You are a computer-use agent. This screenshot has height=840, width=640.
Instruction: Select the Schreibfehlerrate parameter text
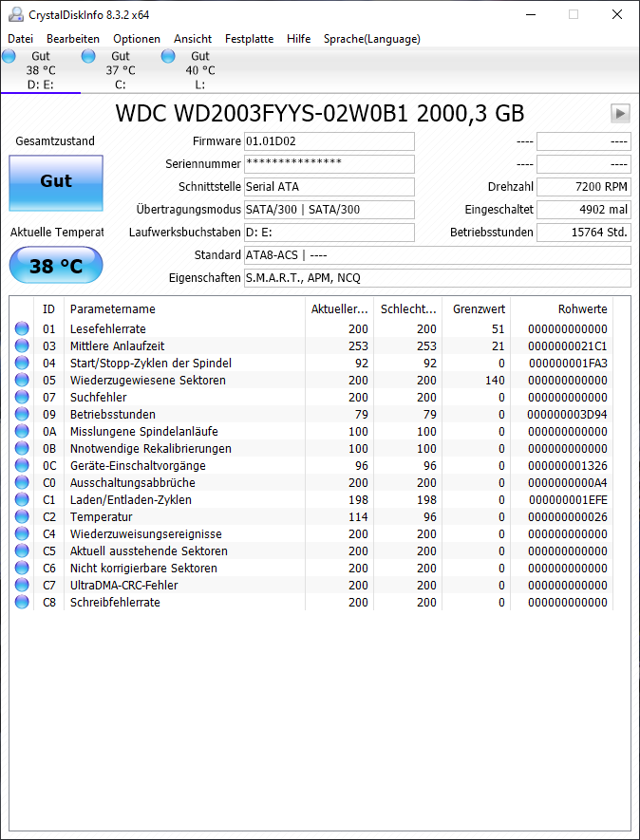[x=115, y=602]
